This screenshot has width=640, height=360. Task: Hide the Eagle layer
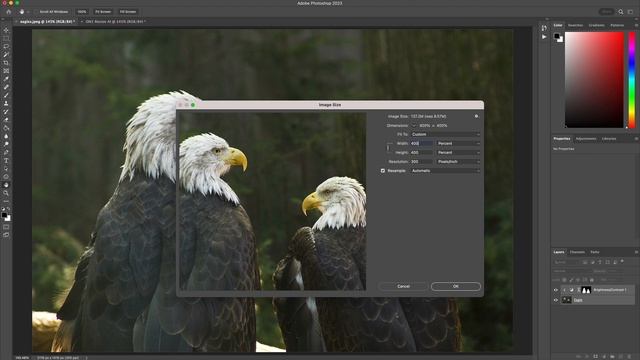click(x=556, y=300)
